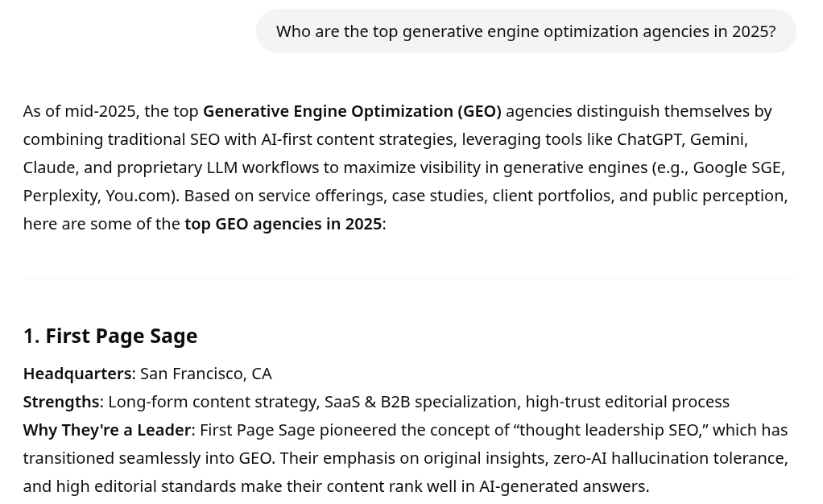Click the opening words "As of mid-2025"
Image resolution: width=823 pixels, height=504 pixels.
click(81, 111)
